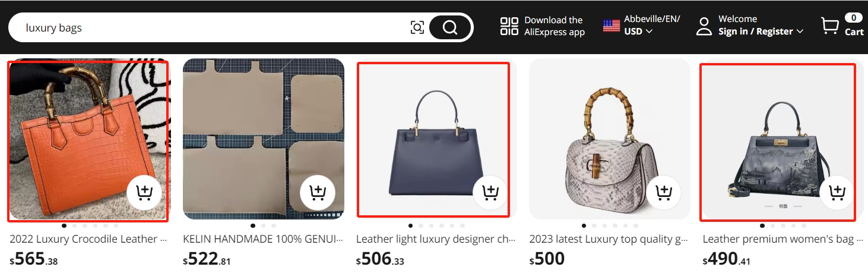Add landscape print women's bag to cart
The image size is (868, 273).
click(x=837, y=193)
